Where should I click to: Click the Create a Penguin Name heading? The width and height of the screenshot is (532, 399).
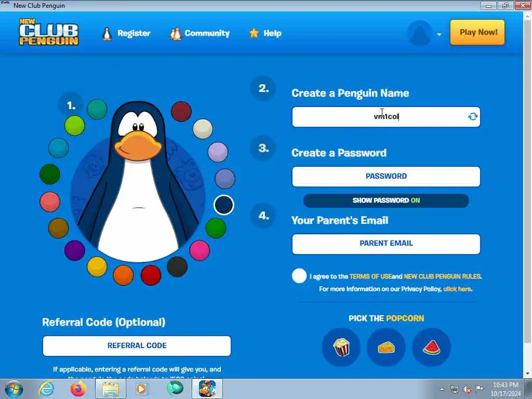[350, 94]
